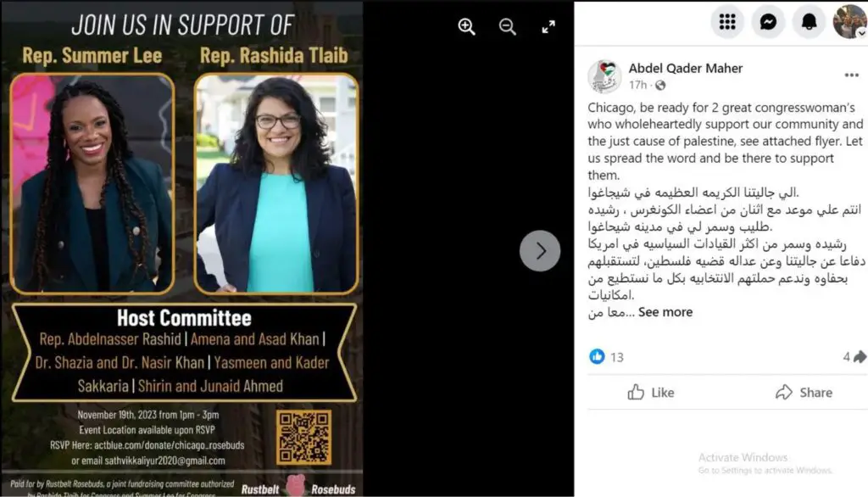
Task: View the post's 17h timestamp link
Action: 637,85
